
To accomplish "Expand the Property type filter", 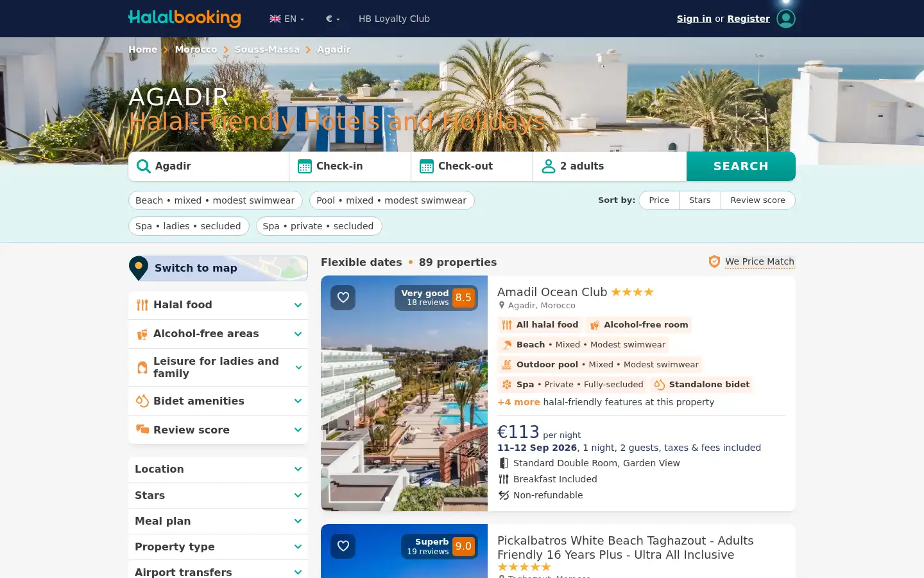I will [x=218, y=547].
